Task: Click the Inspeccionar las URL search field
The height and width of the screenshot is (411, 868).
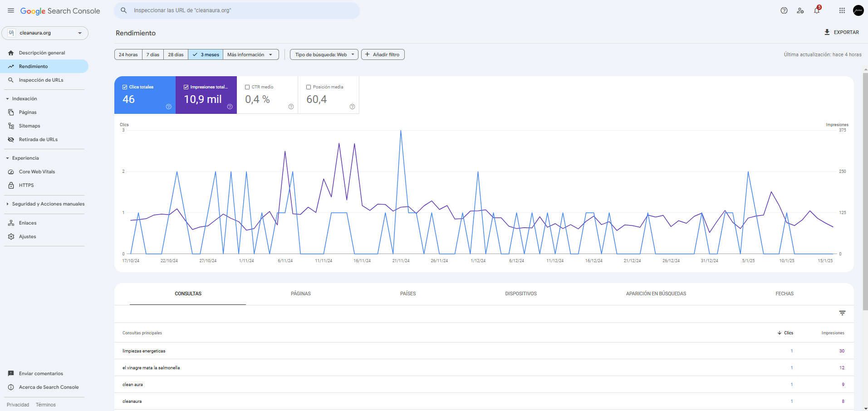Action: [x=237, y=10]
